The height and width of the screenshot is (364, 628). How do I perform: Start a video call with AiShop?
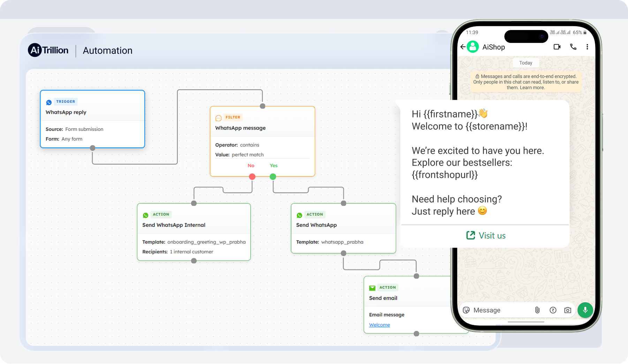pyautogui.click(x=557, y=47)
